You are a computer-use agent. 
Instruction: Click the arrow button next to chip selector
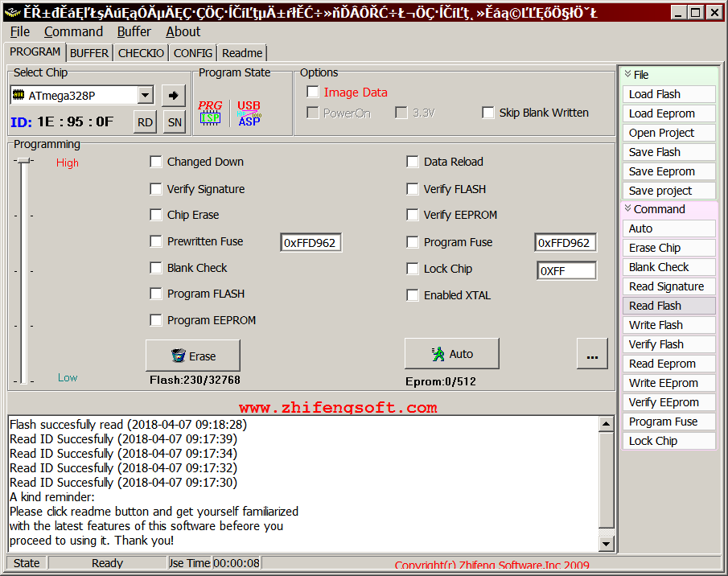[x=174, y=95]
